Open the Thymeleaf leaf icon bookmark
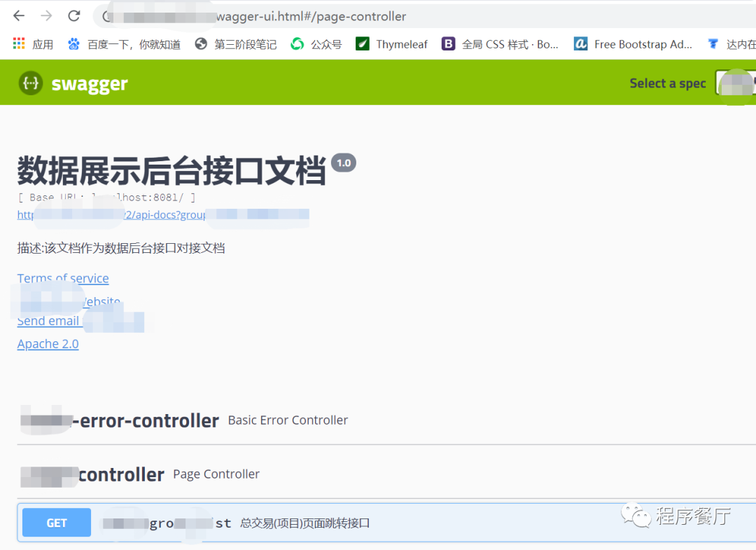Viewport: 756px width, 550px height. tap(362, 44)
